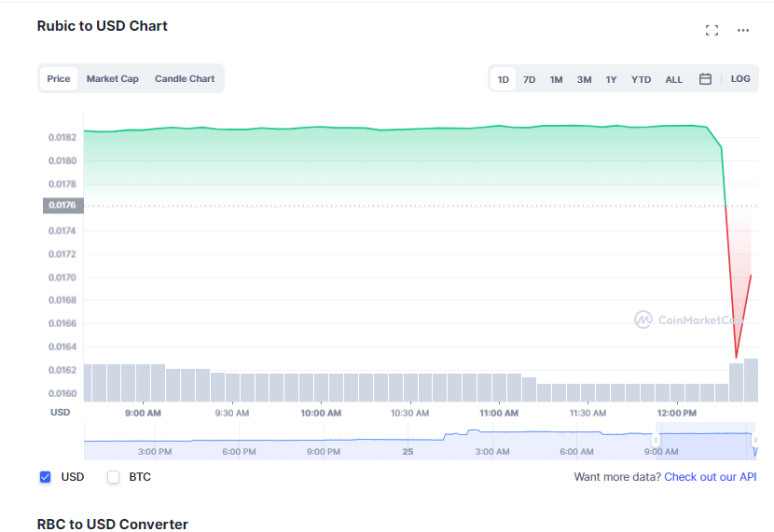The image size is (774, 532).
Task: Enable the BTC currency checkbox
Action: [114, 477]
